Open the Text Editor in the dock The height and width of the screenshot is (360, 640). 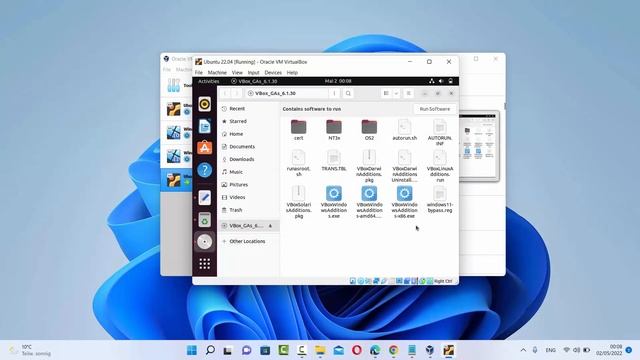pos(204,198)
